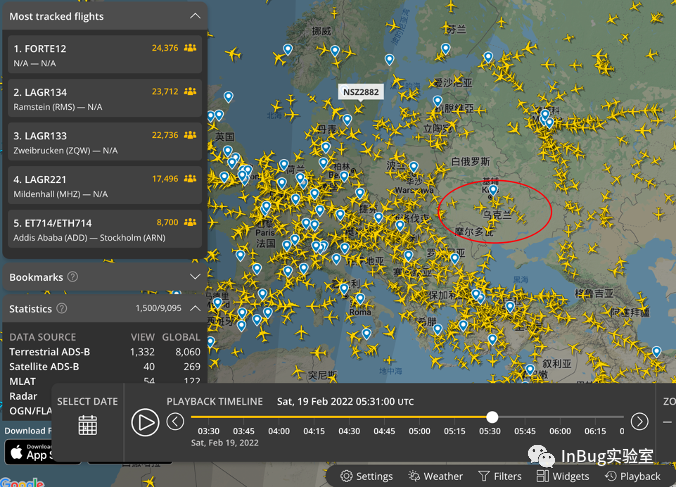Click the Bookmarks help question icon

tap(73, 277)
